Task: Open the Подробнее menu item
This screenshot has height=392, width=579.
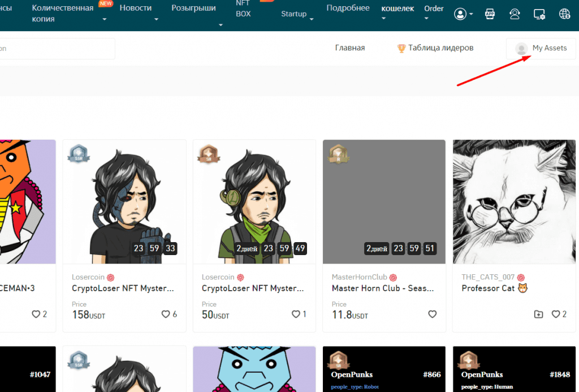Action: point(348,8)
